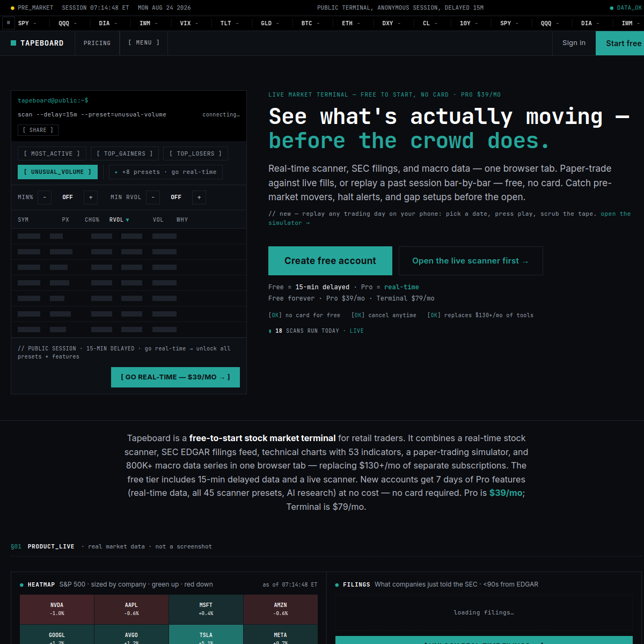Click the Tapeboard logo square
Viewport: 644px width, 644px height.
click(x=13, y=43)
